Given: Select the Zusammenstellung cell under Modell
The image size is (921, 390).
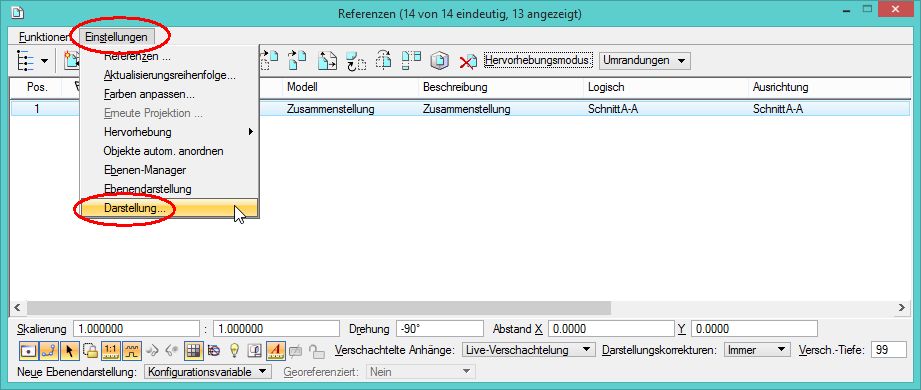Looking at the screenshot, I should pos(331,109).
